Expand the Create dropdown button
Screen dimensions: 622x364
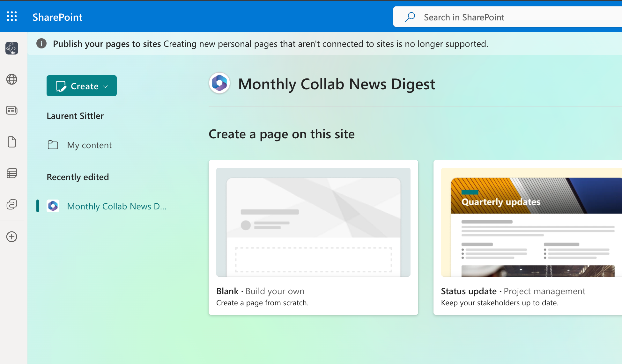(x=82, y=86)
